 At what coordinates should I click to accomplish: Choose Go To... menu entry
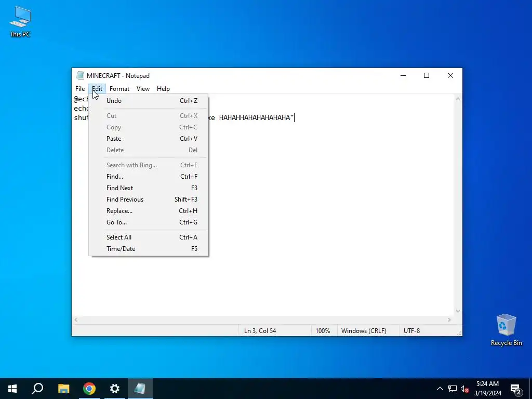coord(149,222)
